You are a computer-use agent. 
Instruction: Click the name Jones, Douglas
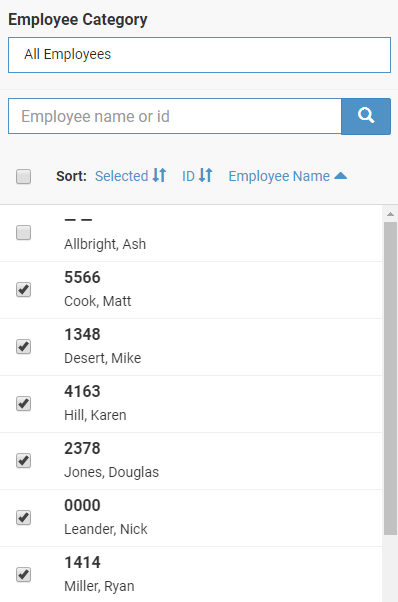pos(111,472)
